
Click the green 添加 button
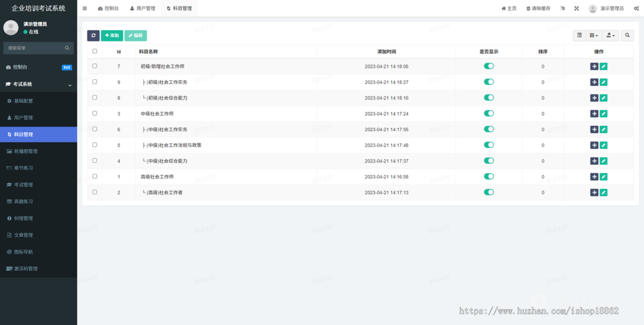[x=112, y=35]
